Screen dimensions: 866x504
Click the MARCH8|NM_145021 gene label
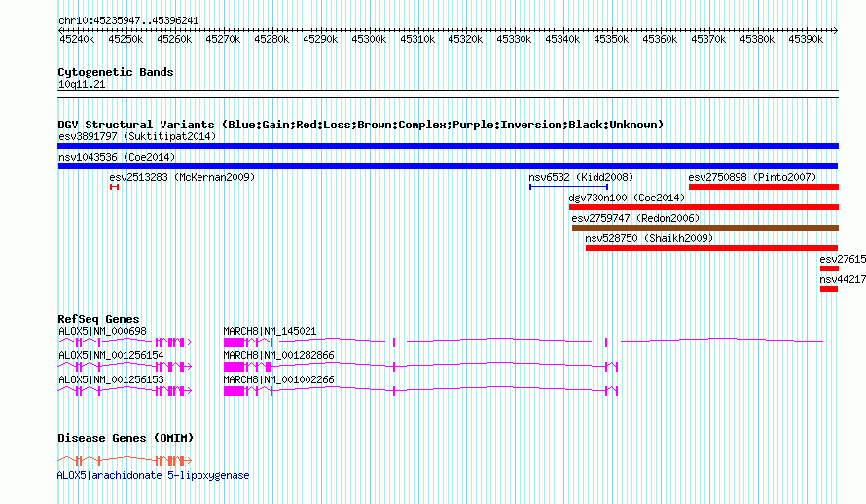[271, 331]
